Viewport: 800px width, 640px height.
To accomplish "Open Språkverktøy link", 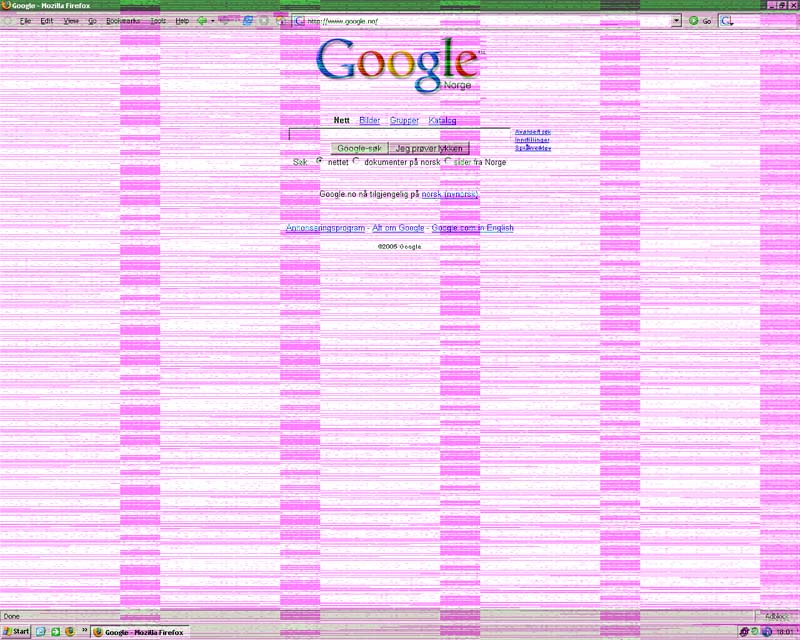I will [x=533, y=148].
